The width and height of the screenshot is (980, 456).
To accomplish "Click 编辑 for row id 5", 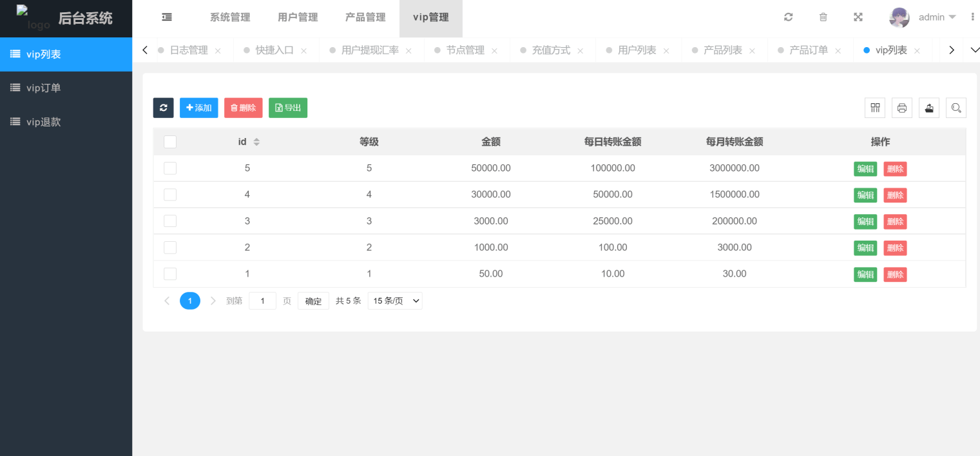I will (x=865, y=169).
